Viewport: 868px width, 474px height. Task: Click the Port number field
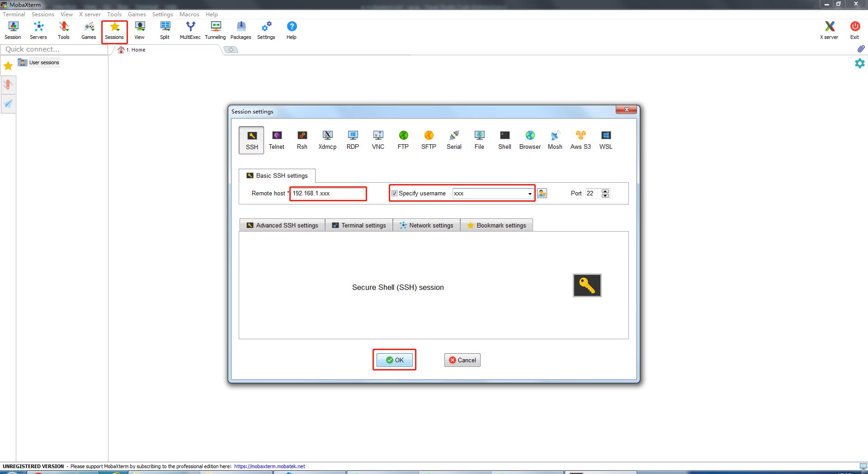(593, 194)
